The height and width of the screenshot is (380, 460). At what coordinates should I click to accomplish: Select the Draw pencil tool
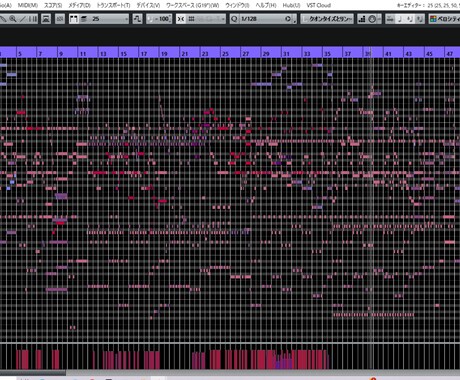3,19
